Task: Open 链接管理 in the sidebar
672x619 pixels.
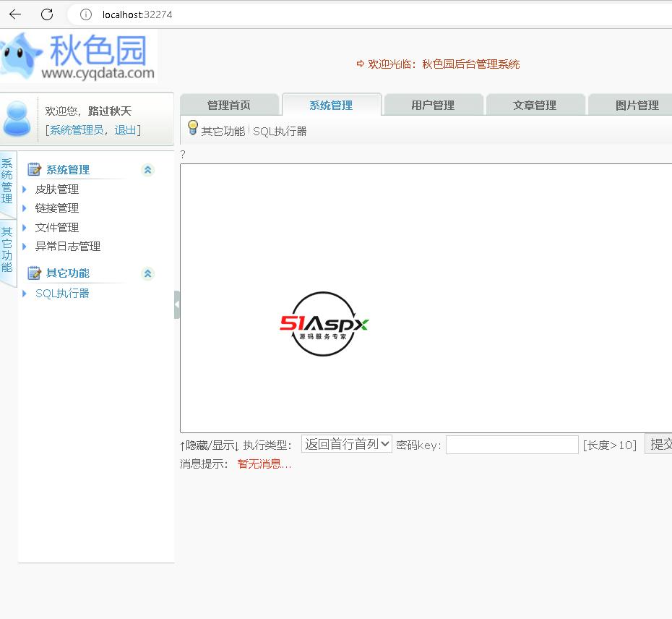Action: pos(57,208)
